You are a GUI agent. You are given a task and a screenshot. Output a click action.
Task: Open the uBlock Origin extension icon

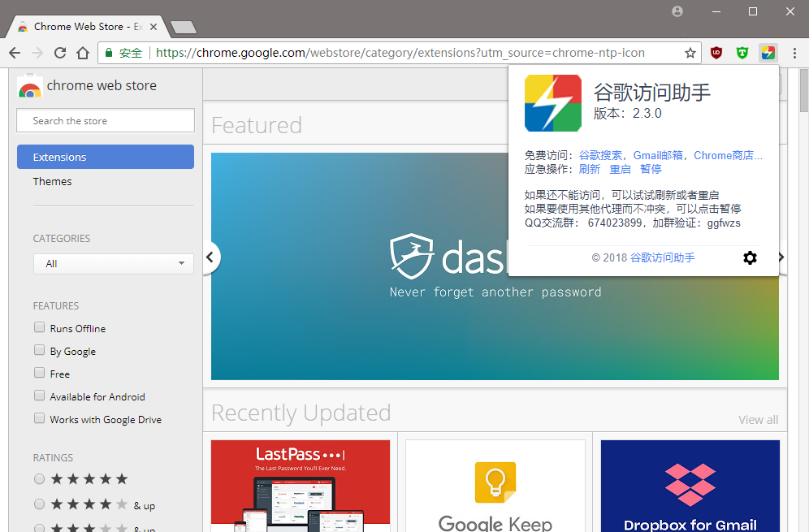[x=716, y=53]
